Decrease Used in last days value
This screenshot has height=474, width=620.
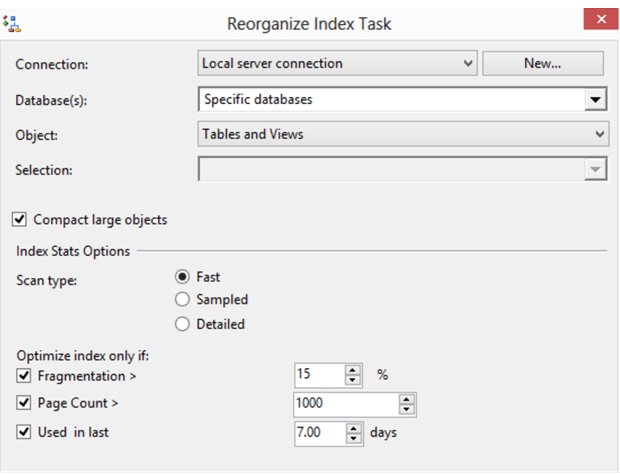click(353, 438)
